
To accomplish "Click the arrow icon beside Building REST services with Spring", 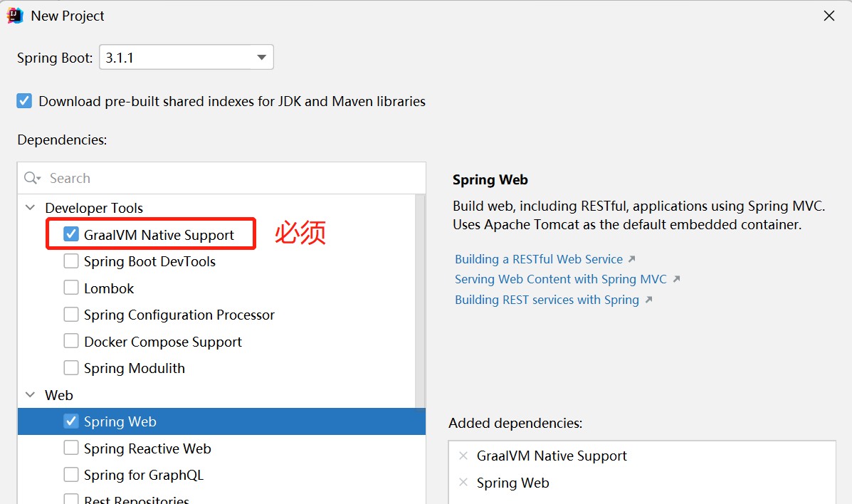I will click(x=648, y=300).
